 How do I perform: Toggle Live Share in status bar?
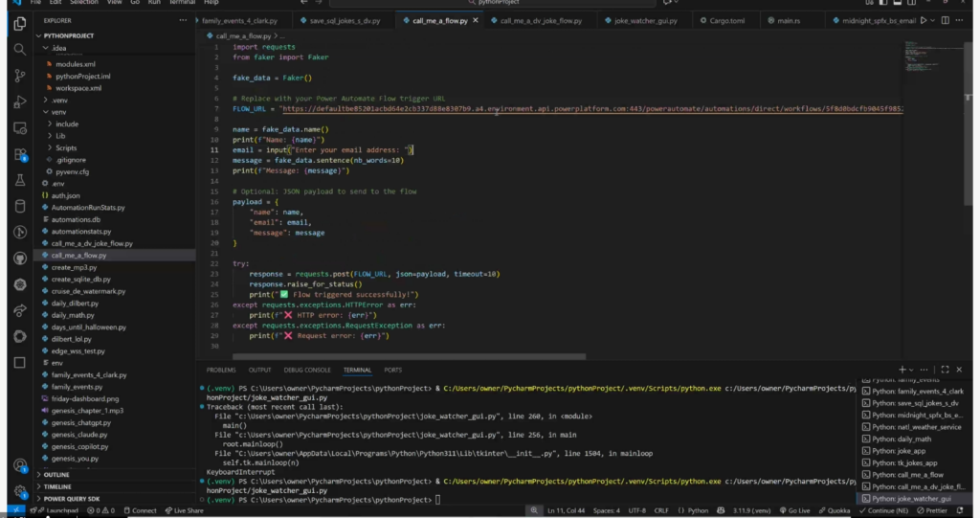point(183,511)
